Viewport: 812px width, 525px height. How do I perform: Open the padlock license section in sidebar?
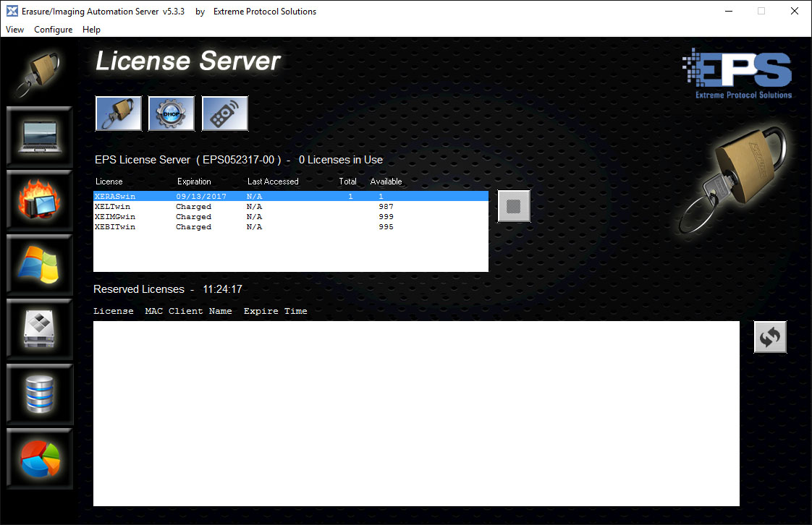point(39,74)
